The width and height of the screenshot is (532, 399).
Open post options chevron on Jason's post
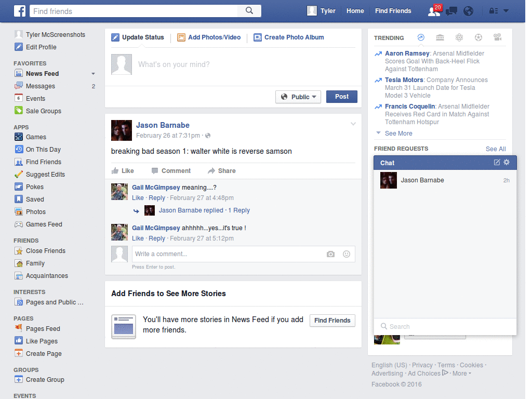(x=353, y=124)
